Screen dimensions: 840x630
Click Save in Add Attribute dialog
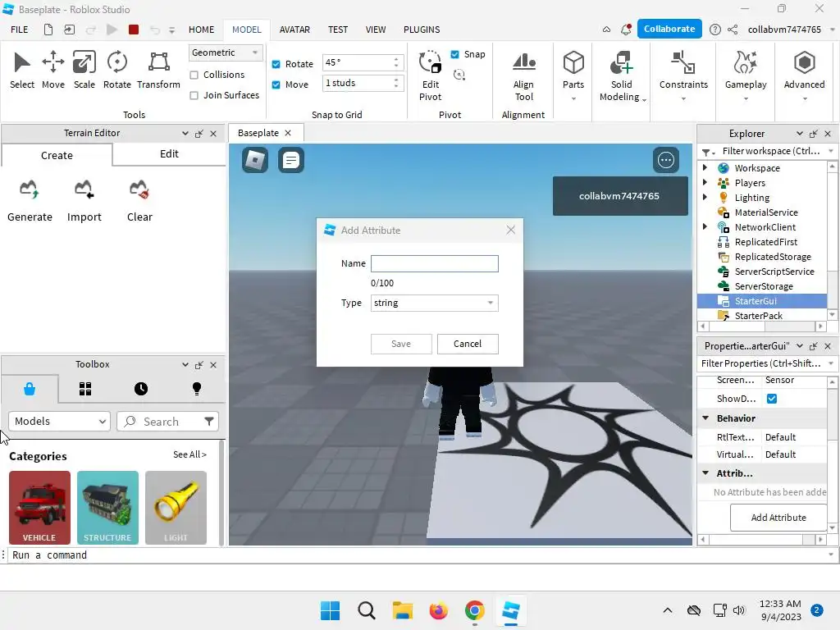(x=401, y=344)
